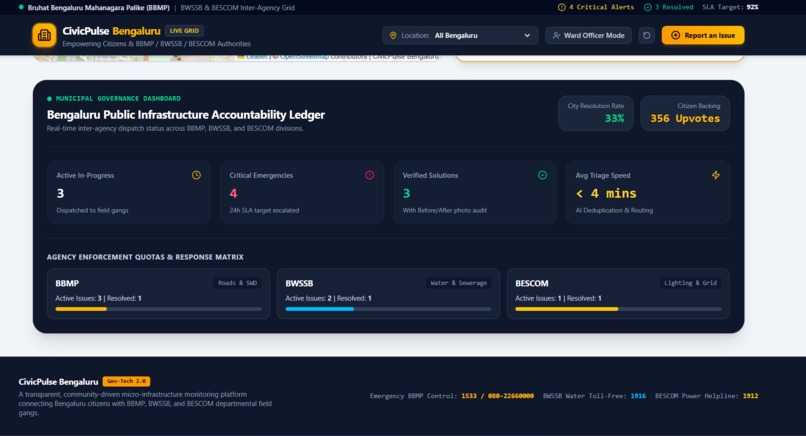Click the Agency Enforcement Quotas heading
This screenshot has height=436, width=806.
[145, 257]
